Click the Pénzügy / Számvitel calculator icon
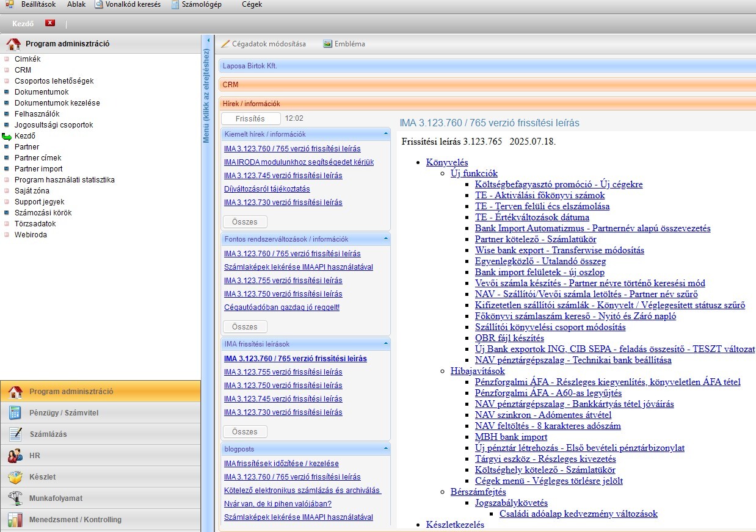Screen dimensions: 756x532 tap(15, 413)
